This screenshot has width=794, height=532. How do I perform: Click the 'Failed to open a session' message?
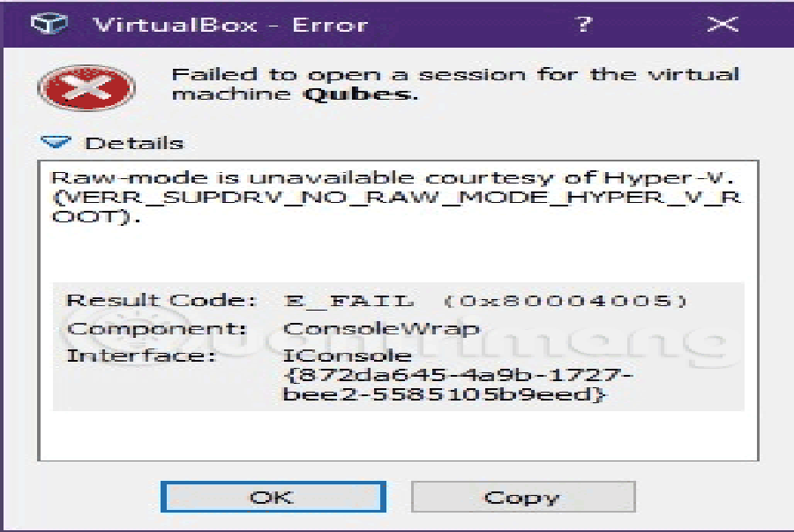455,84
